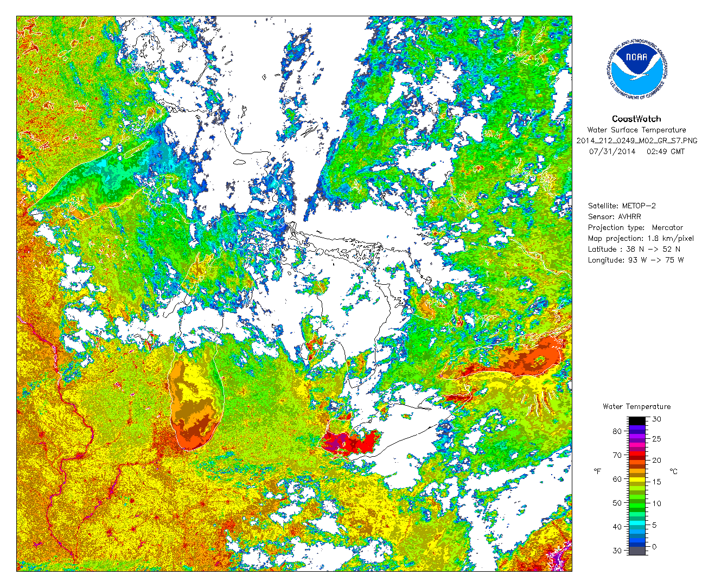Click the 20 Celsius tick label

[656, 461]
